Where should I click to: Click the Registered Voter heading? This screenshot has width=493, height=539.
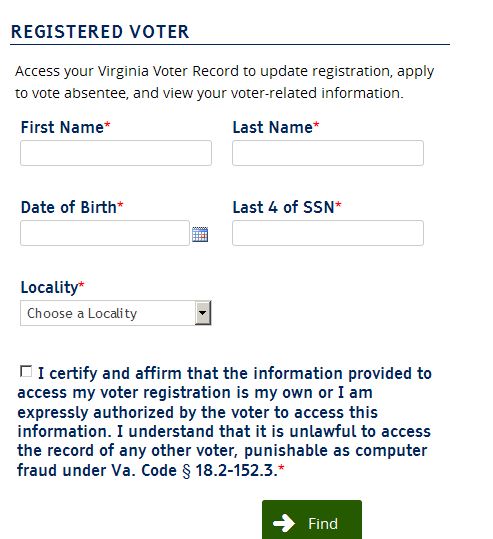(100, 32)
